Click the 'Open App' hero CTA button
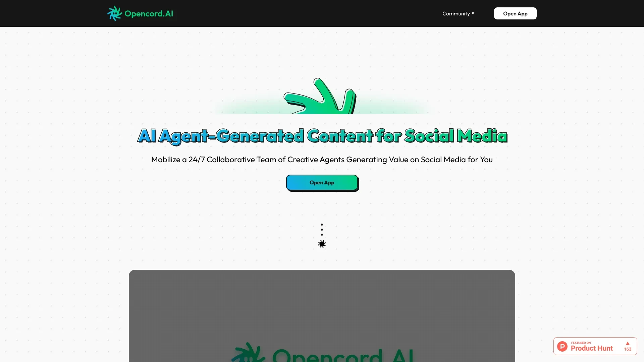 pos(322,183)
